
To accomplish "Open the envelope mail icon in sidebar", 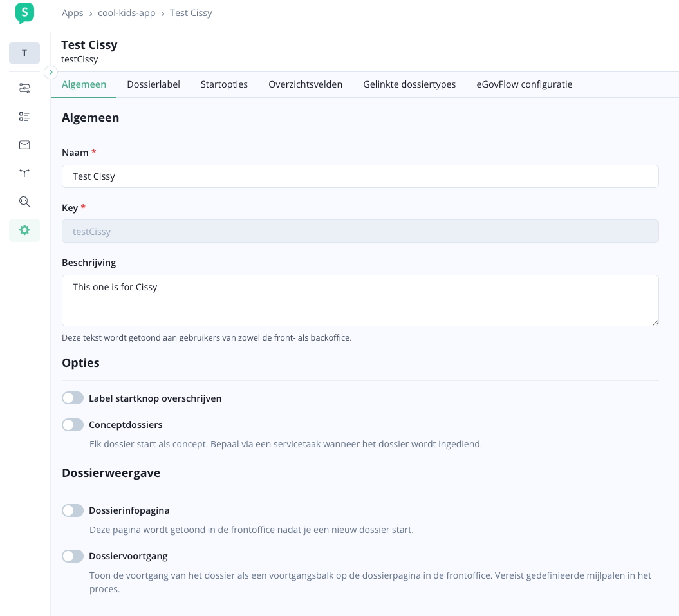I will click(x=24, y=145).
